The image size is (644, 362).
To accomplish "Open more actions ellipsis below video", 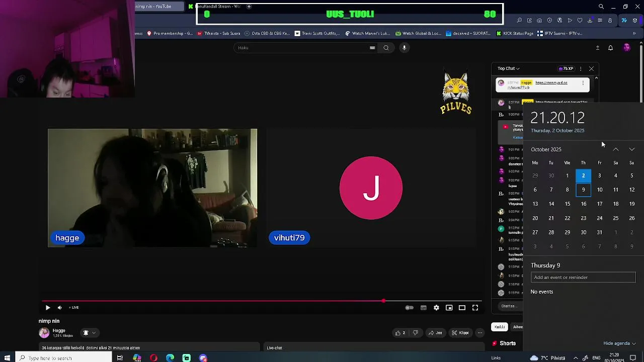I will [479, 333].
